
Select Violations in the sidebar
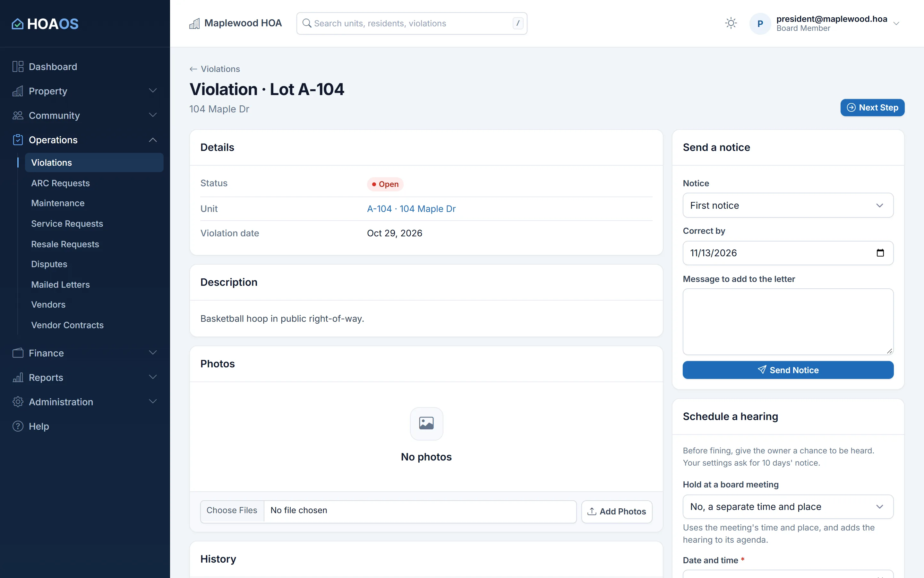pyautogui.click(x=94, y=162)
